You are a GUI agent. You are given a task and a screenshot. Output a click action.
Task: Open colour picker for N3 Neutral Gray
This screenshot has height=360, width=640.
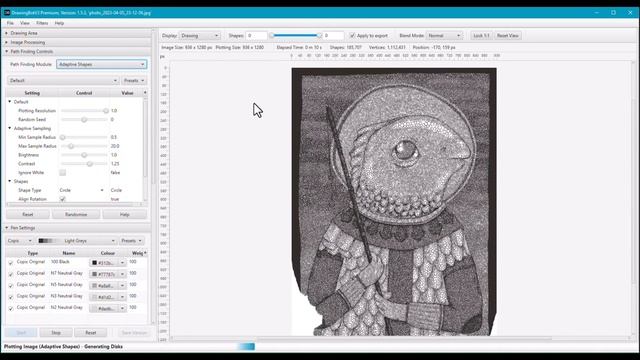pos(108,297)
